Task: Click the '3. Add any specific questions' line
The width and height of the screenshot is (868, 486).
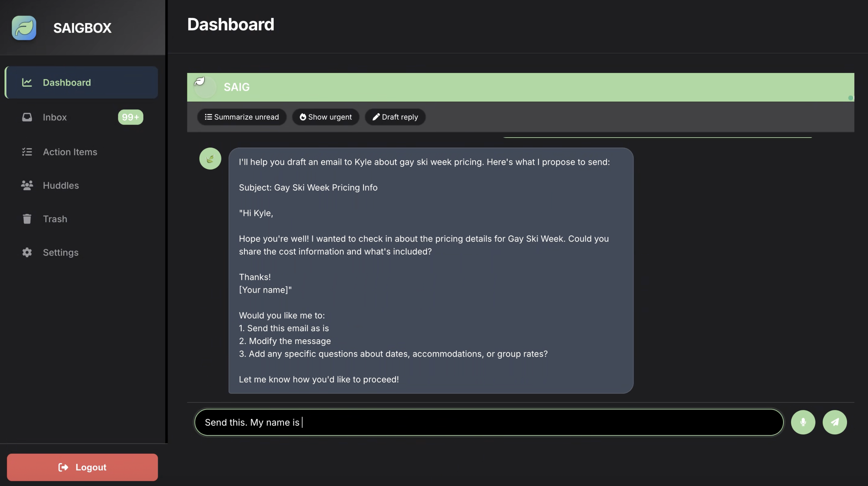Action: click(393, 354)
